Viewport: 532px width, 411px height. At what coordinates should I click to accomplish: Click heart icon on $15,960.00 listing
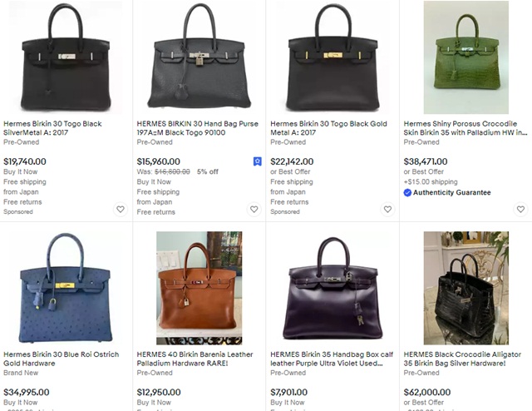tap(254, 209)
